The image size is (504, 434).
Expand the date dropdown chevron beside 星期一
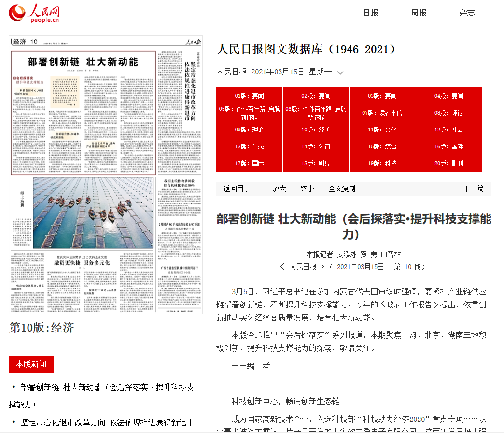340,72
